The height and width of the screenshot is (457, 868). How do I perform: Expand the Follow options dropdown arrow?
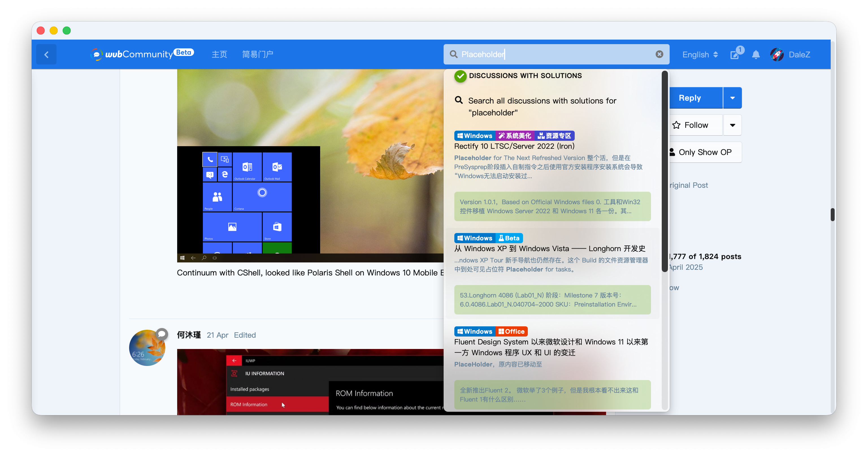(x=732, y=125)
